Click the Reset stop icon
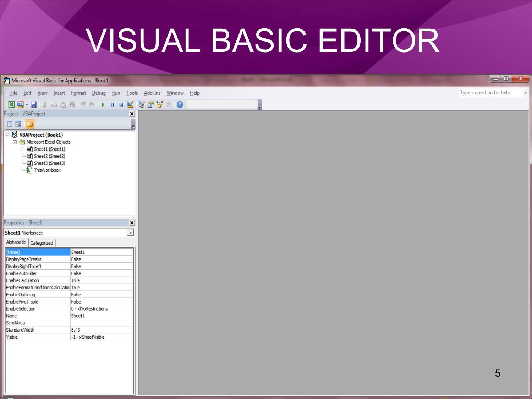 coord(121,105)
